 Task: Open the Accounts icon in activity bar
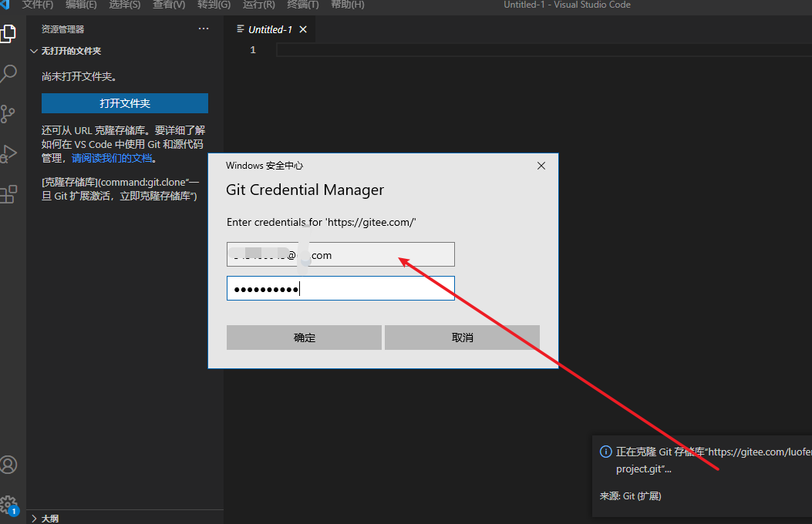point(8,465)
